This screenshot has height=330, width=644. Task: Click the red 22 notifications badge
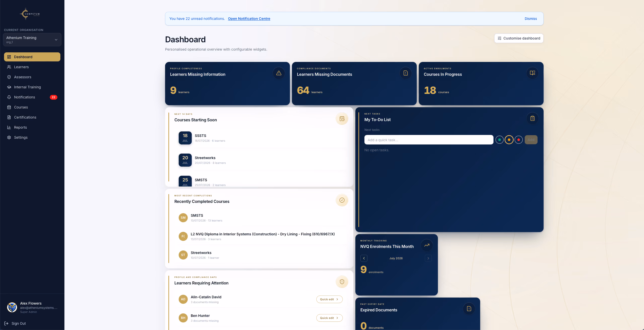pyautogui.click(x=53, y=97)
